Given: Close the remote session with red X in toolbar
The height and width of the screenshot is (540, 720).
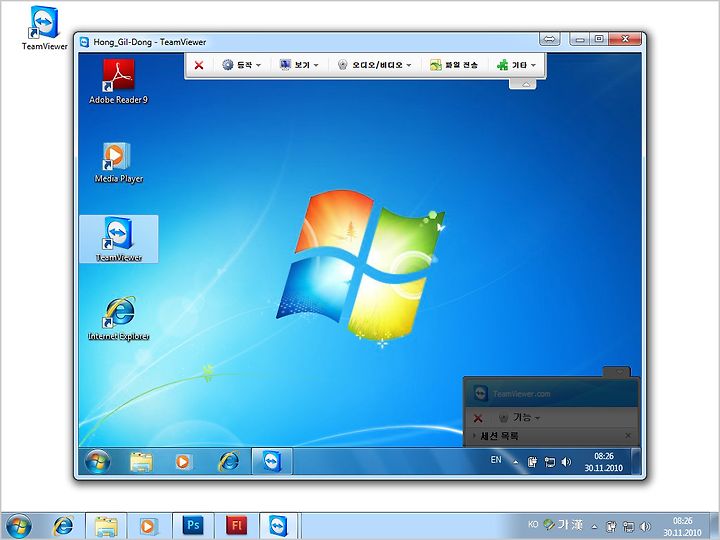Looking at the screenshot, I should point(199,65).
